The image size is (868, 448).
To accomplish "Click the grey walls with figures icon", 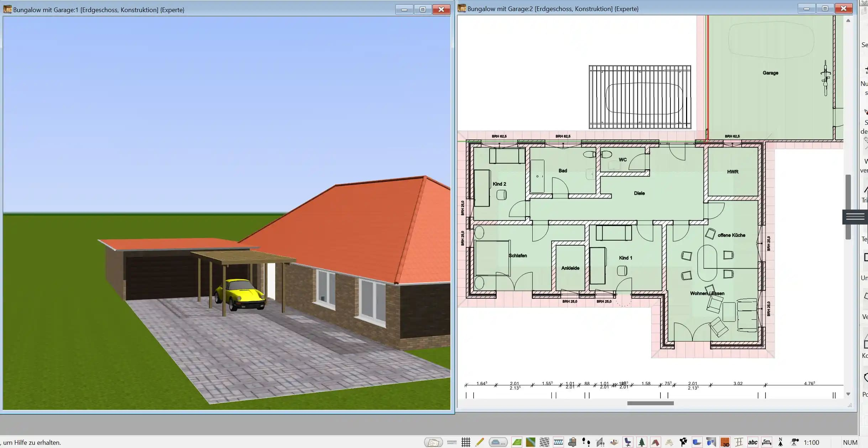I will point(600,442).
